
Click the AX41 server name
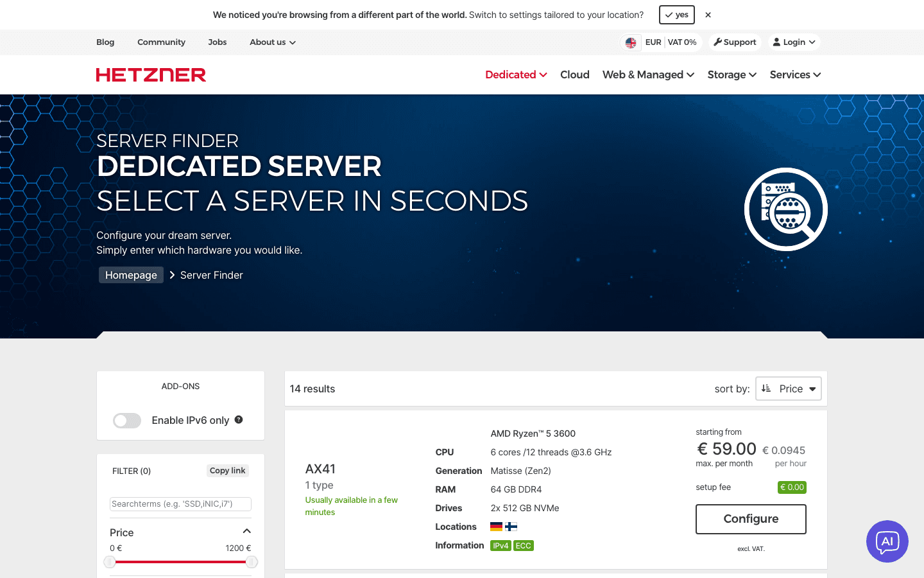[320, 469]
